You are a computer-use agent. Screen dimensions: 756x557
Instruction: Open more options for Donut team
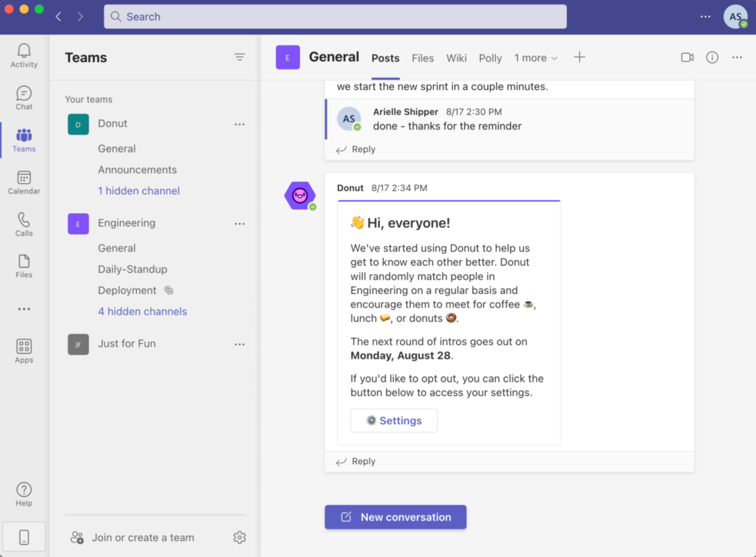240,124
